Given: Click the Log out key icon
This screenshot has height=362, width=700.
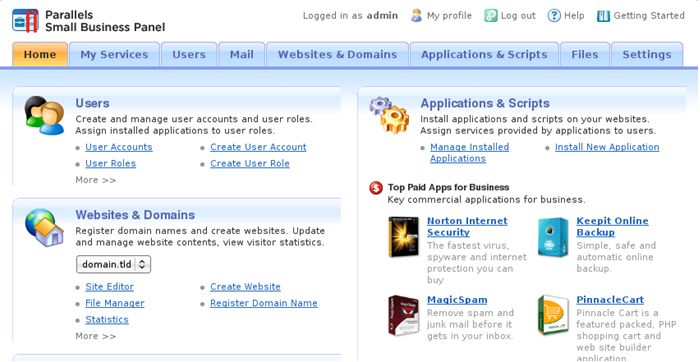Looking at the screenshot, I should (x=491, y=16).
